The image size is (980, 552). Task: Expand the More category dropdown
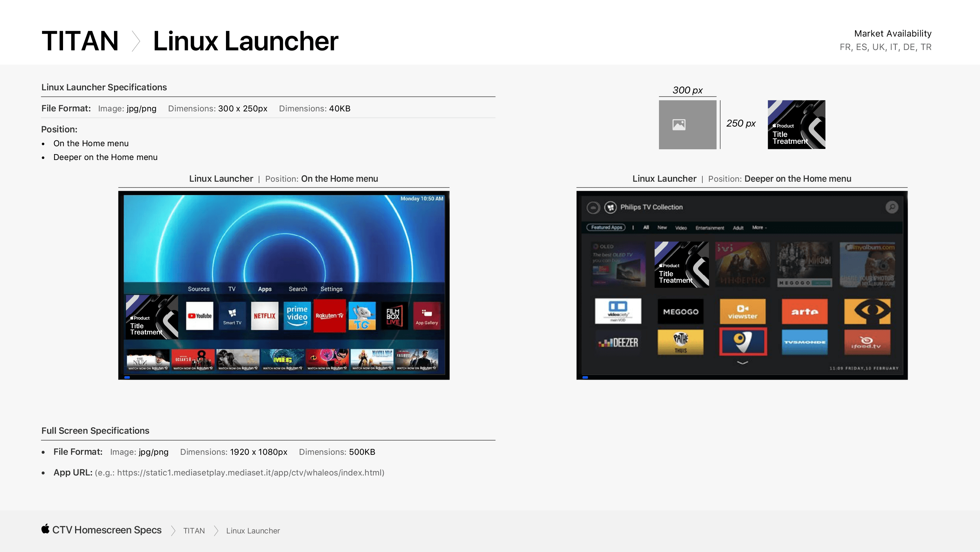[759, 228]
